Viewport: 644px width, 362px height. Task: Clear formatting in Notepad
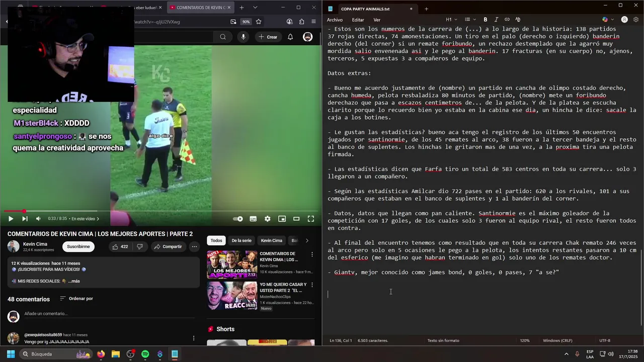point(518,20)
